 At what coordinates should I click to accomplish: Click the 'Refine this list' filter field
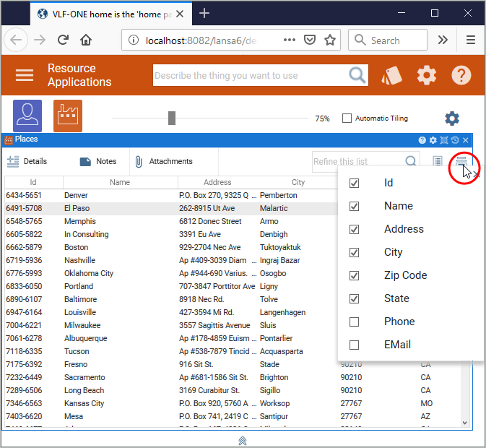point(357,162)
